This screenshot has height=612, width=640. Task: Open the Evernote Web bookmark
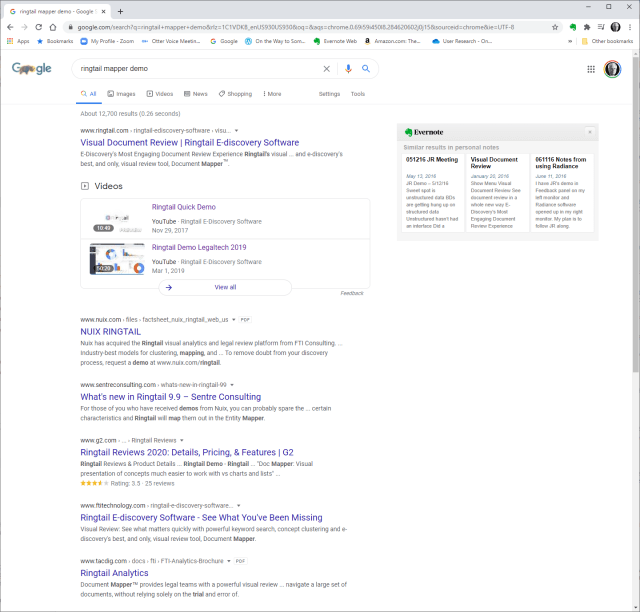coord(334,41)
